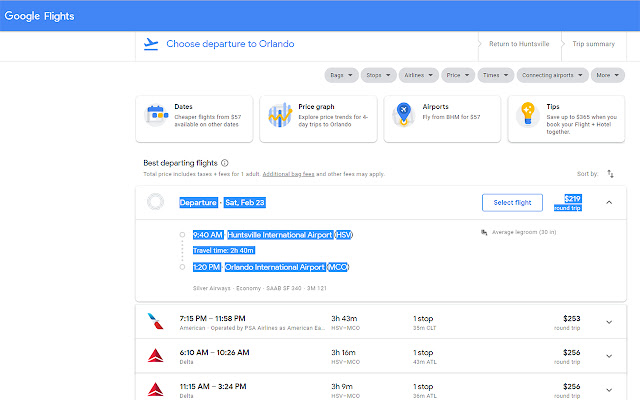
Task: Select the 7:15 PM – 11:58 PM American flight
Action: [381, 322]
